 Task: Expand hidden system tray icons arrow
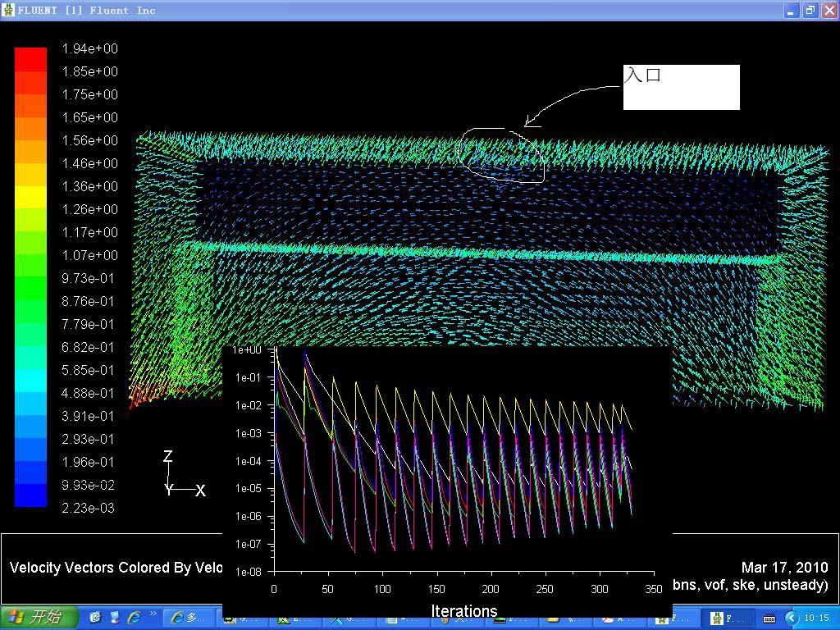click(x=792, y=618)
